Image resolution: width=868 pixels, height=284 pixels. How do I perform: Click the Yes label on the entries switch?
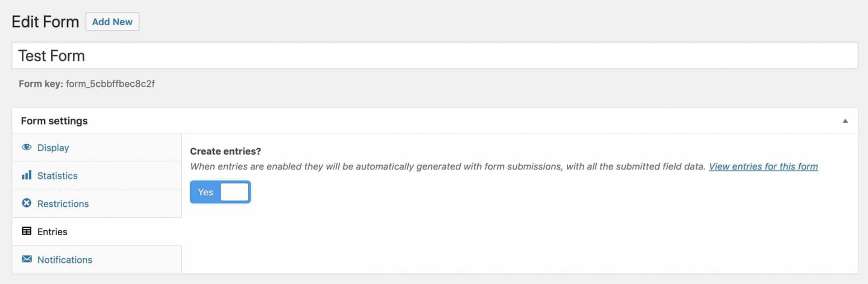pyautogui.click(x=205, y=192)
